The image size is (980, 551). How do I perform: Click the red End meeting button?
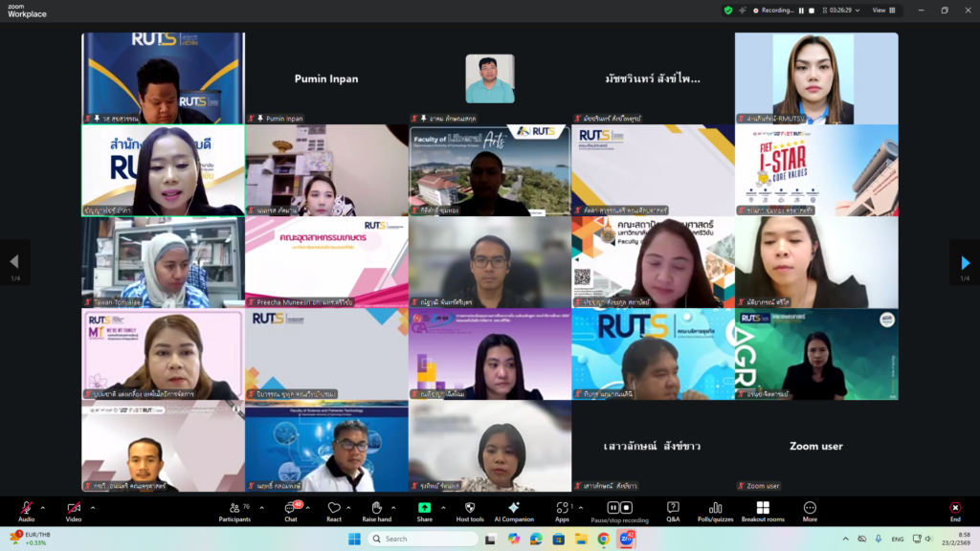[x=954, y=508]
